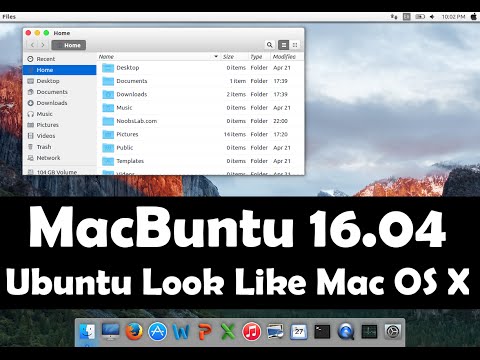Viewport: 480px width, 360px height.
Task: Open Network in the sidebar
Action: (x=59, y=158)
